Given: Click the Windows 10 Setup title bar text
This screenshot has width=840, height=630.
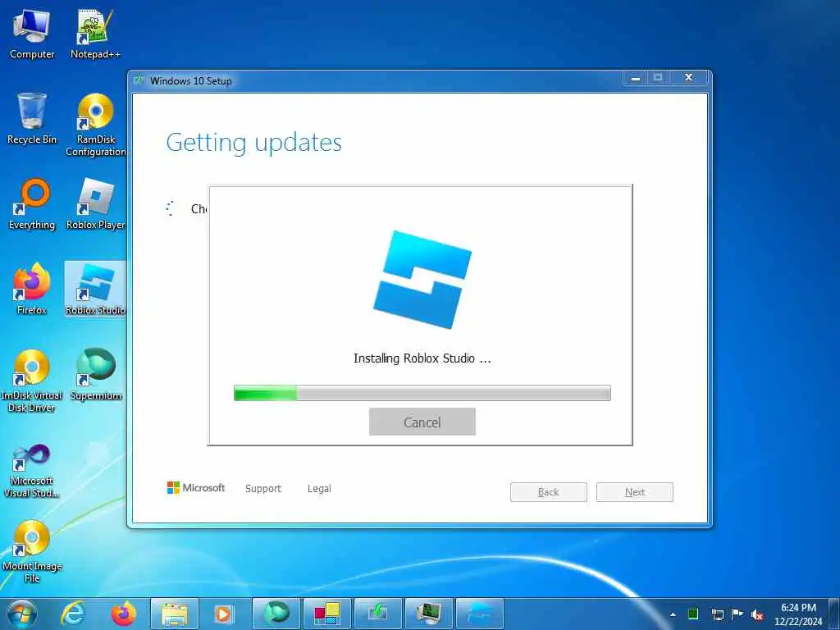Looking at the screenshot, I should pos(191,81).
